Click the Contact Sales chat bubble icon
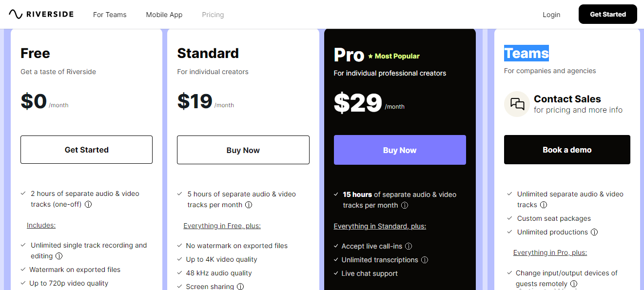This screenshot has width=644, height=290. click(x=517, y=104)
